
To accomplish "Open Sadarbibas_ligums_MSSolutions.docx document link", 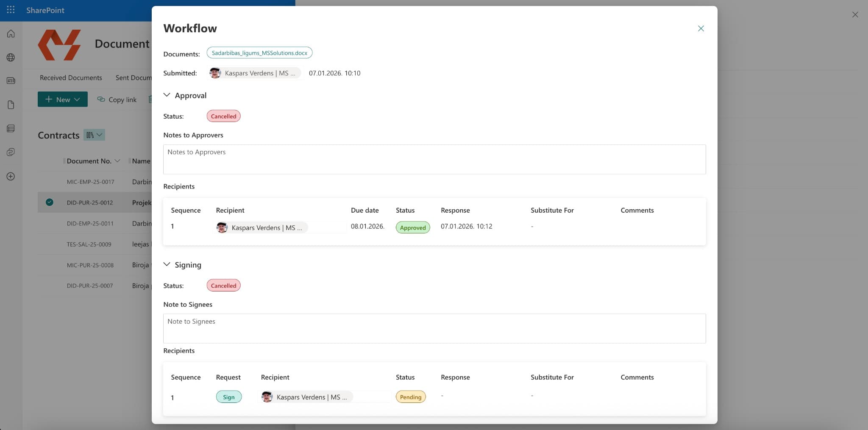I will (259, 53).
